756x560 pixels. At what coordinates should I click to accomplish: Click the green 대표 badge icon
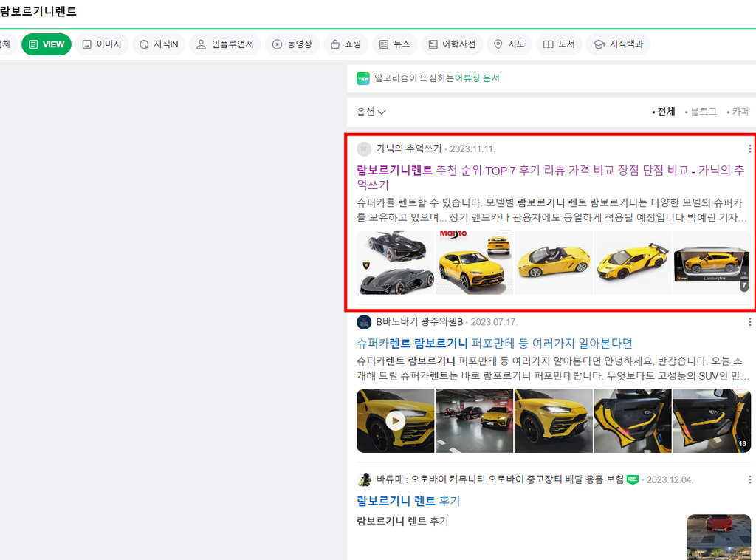[x=633, y=479]
